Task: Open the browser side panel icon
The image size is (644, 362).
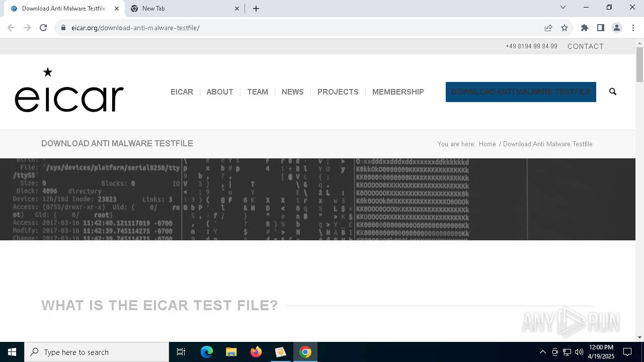Action: (601, 28)
